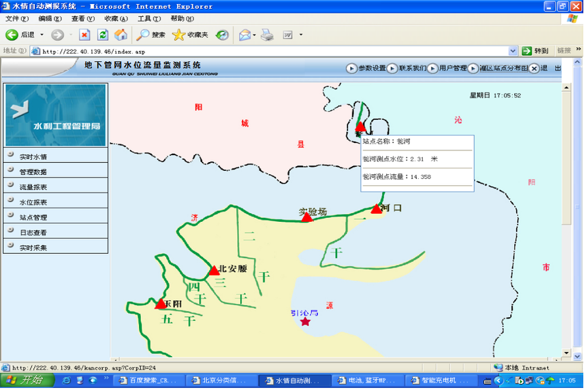Image resolution: width=585 pixels, height=392 pixels.
Task: Click the 参数设置 header button
Action: click(367, 69)
